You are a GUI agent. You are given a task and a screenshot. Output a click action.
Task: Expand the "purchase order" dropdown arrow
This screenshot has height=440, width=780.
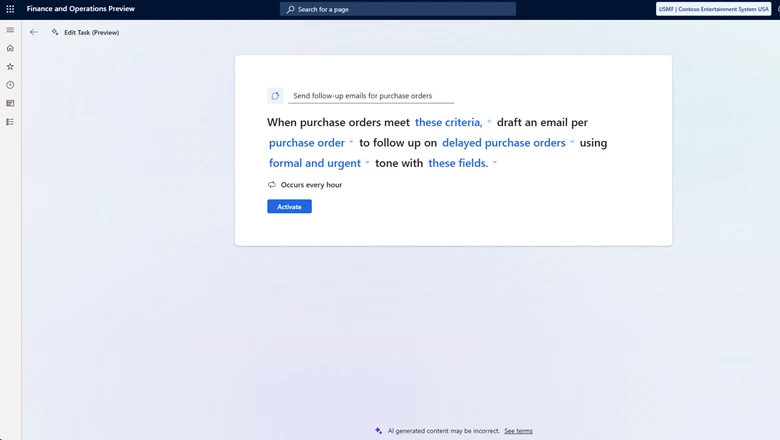[352, 143]
